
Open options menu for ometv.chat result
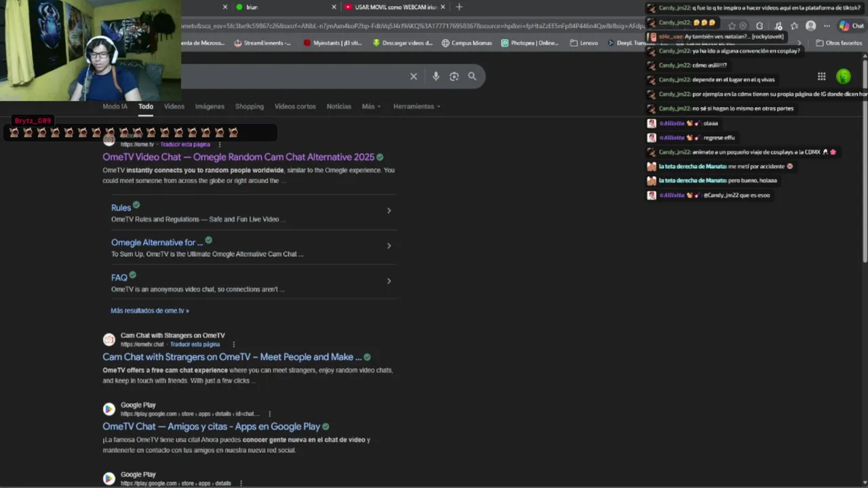point(233,344)
